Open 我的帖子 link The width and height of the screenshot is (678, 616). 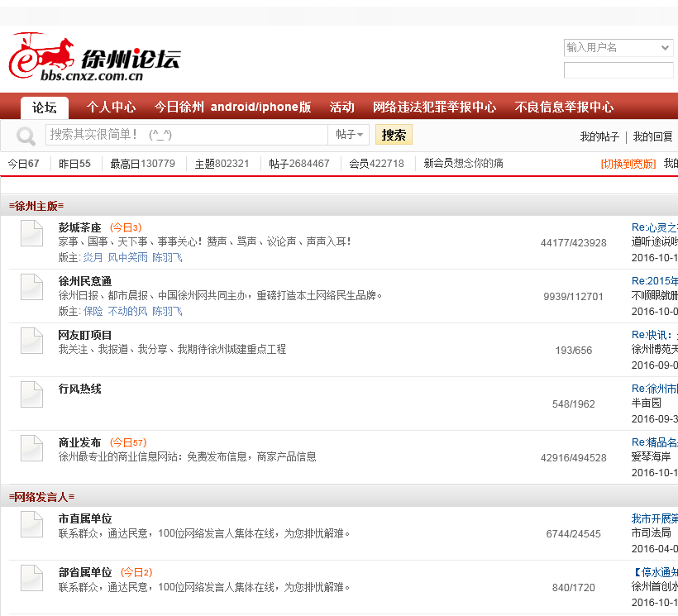pyautogui.click(x=599, y=137)
